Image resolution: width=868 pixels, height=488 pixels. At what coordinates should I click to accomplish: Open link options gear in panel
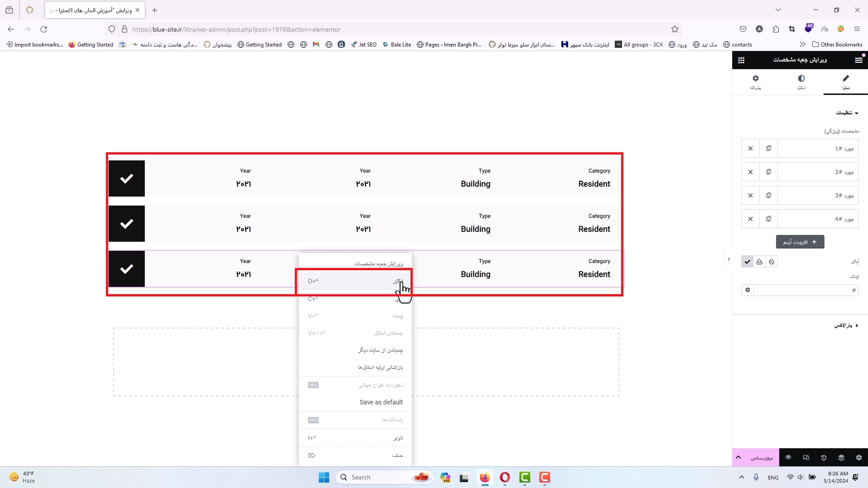point(748,290)
